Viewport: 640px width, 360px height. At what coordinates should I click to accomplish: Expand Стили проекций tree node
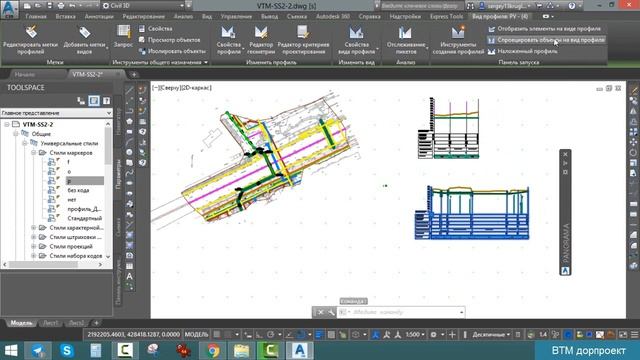click(x=34, y=247)
